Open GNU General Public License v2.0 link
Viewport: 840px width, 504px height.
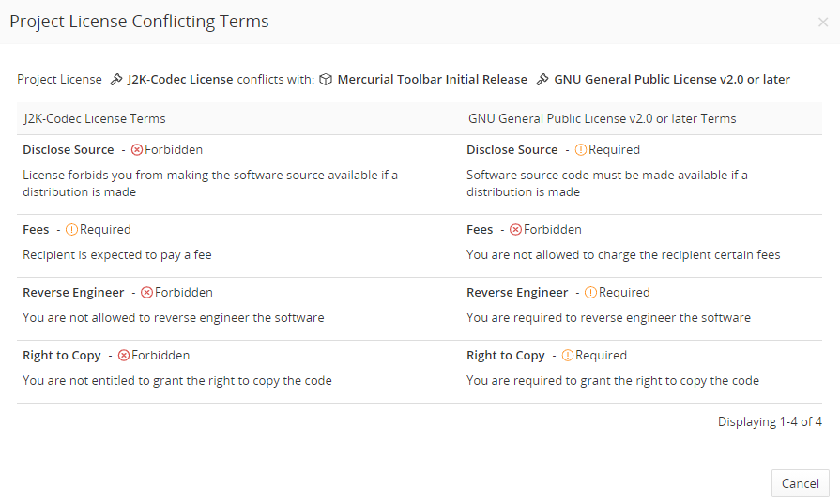click(672, 80)
